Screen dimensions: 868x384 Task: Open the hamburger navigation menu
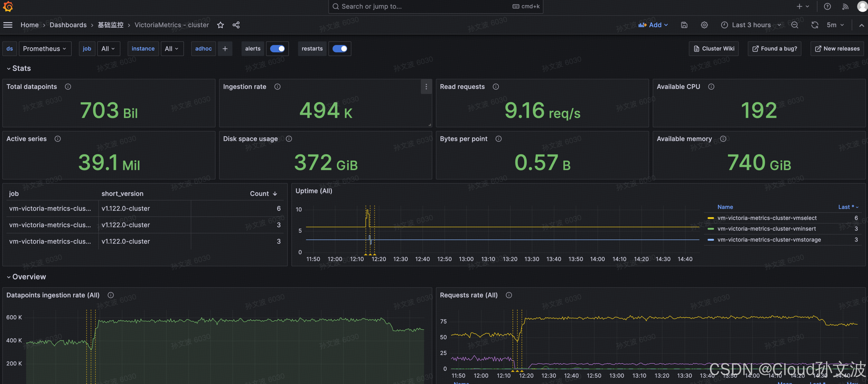pos(8,25)
